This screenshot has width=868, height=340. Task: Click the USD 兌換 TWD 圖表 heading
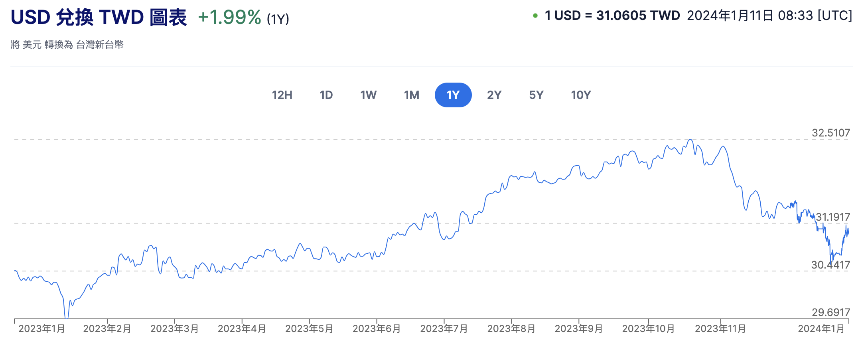[x=99, y=18]
